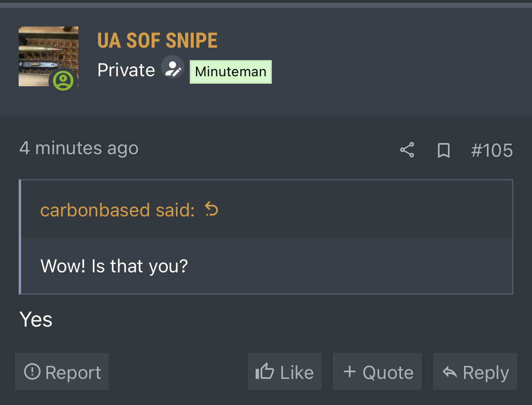Click the green online status indicator

pos(63,80)
